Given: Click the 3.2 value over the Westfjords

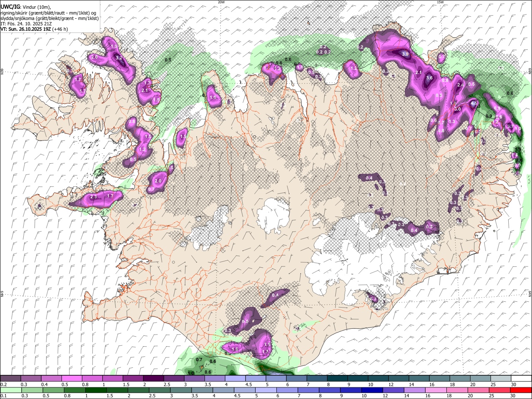Looking at the screenshot, I should click(118, 58).
